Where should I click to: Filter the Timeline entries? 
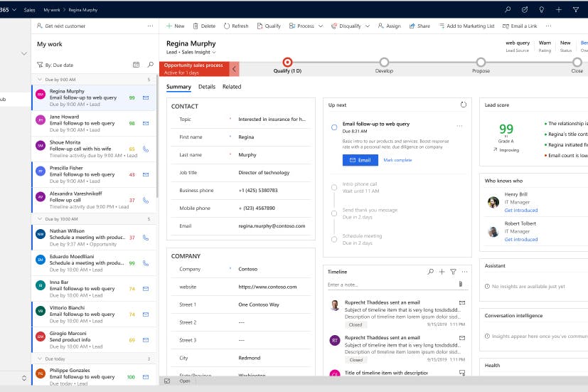[453, 272]
